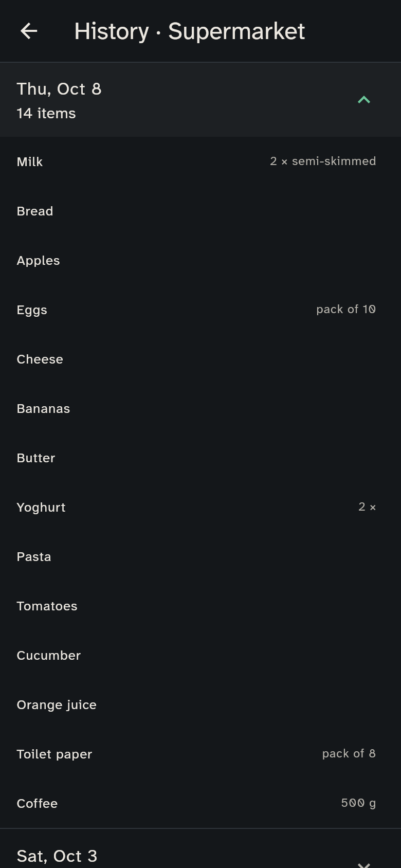Tap Toilet paper pack of 8
401x868 pixels.
(x=200, y=754)
